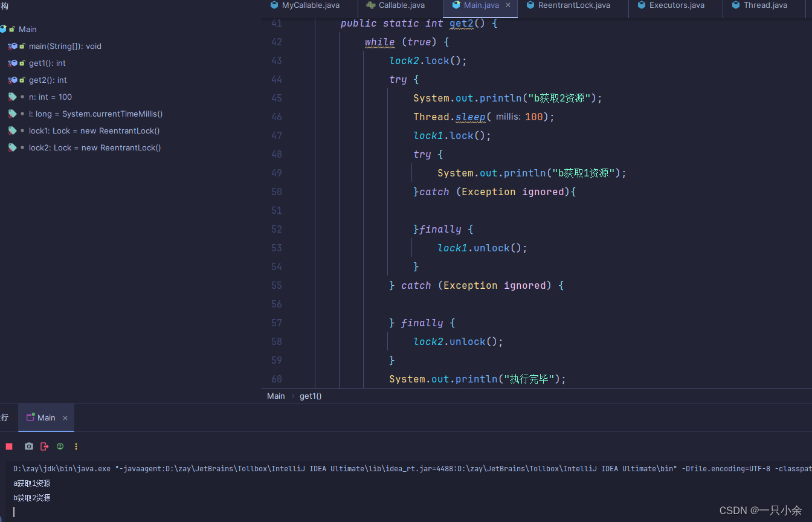Click the class icon on Thread.java tab
The width and height of the screenshot is (812, 522).
[736, 5]
